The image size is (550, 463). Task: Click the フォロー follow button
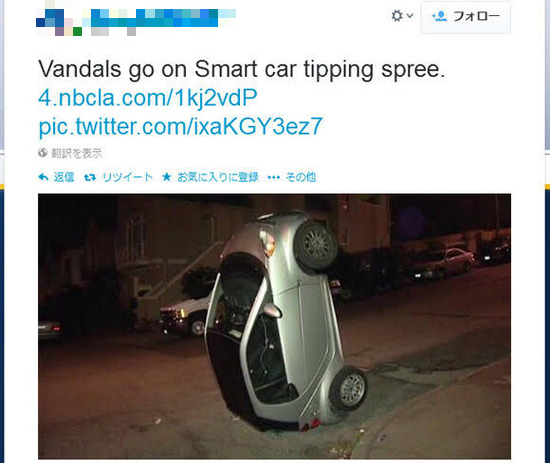tap(466, 16)
